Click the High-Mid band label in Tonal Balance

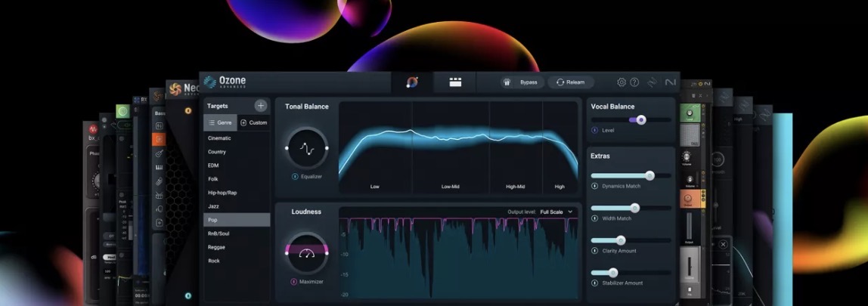[516, 187]
